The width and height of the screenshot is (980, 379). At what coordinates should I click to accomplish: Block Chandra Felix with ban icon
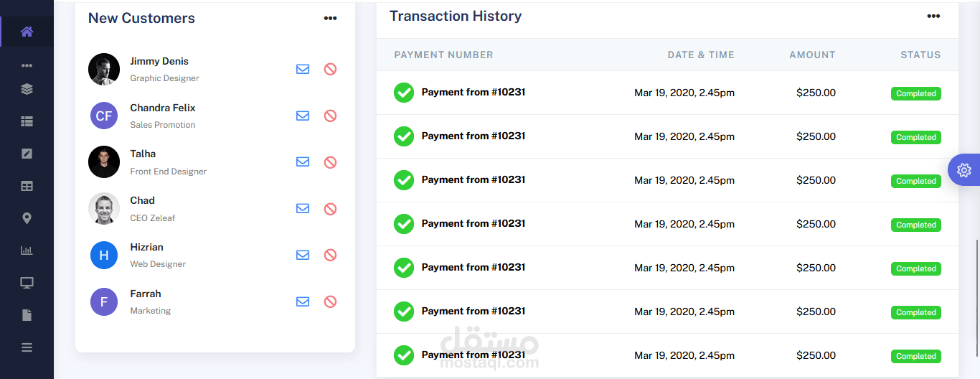click(330, 116)
